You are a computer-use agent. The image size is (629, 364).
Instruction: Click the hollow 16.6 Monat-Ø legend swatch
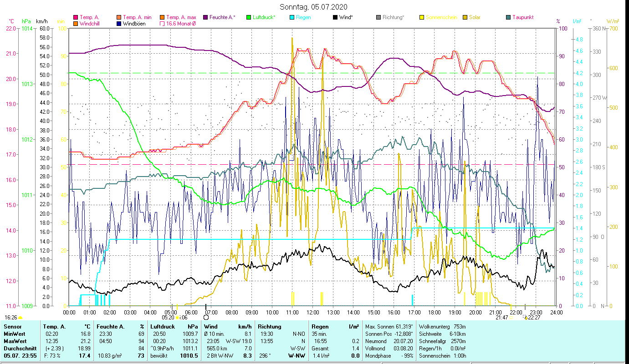tap(162, 24)
